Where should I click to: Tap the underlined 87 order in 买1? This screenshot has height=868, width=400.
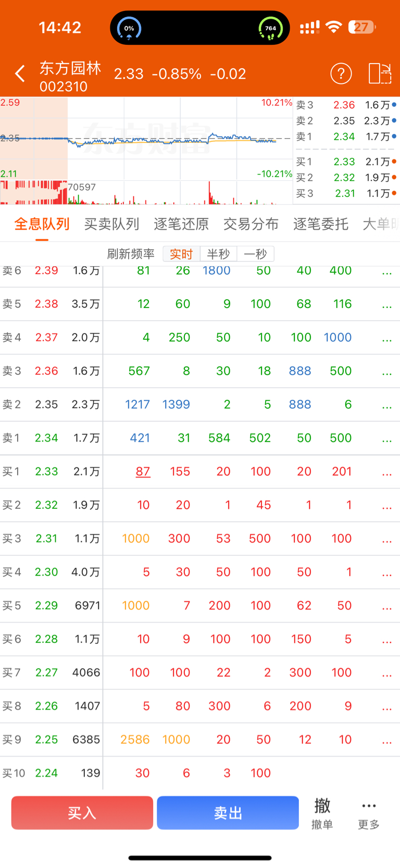click(143, 471)
